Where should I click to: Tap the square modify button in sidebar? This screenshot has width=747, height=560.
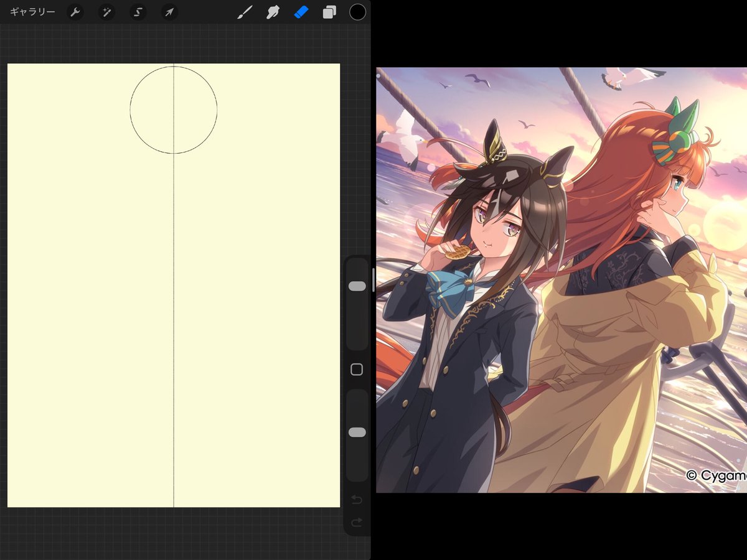point(357,370)
